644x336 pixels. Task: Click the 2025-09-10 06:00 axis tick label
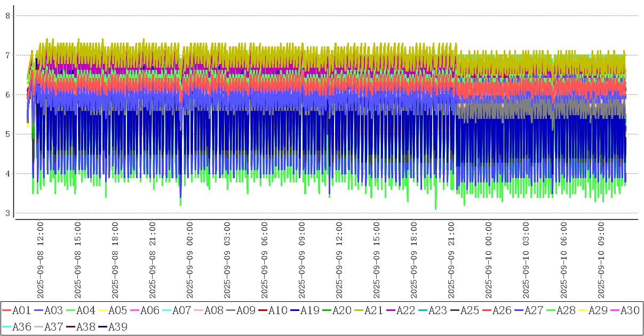coord(565,260)
